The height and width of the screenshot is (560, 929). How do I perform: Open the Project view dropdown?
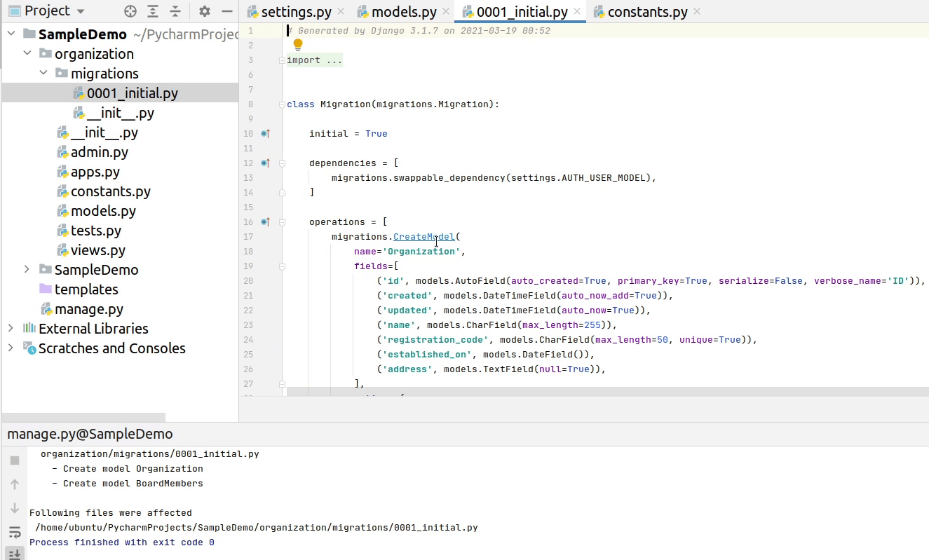click(x=80, y=11)
